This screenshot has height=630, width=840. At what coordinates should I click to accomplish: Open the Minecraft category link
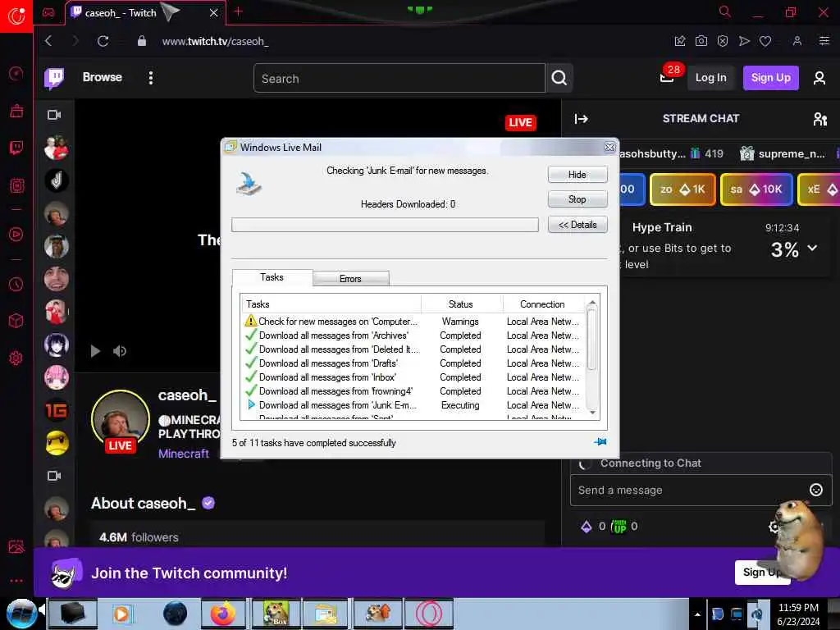[x=184, y=454]
